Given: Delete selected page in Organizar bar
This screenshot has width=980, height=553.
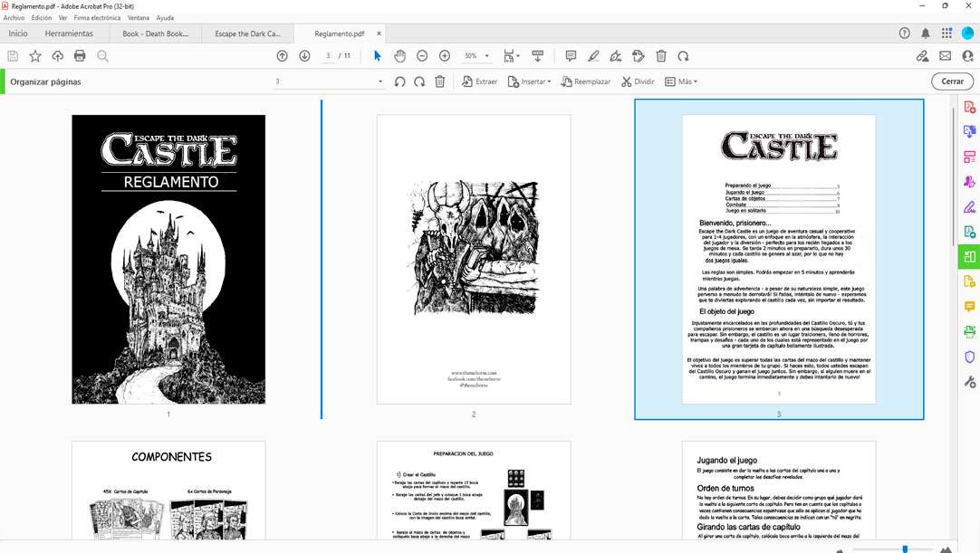Looking at the screenshot, I should click(x=440, y=81).
